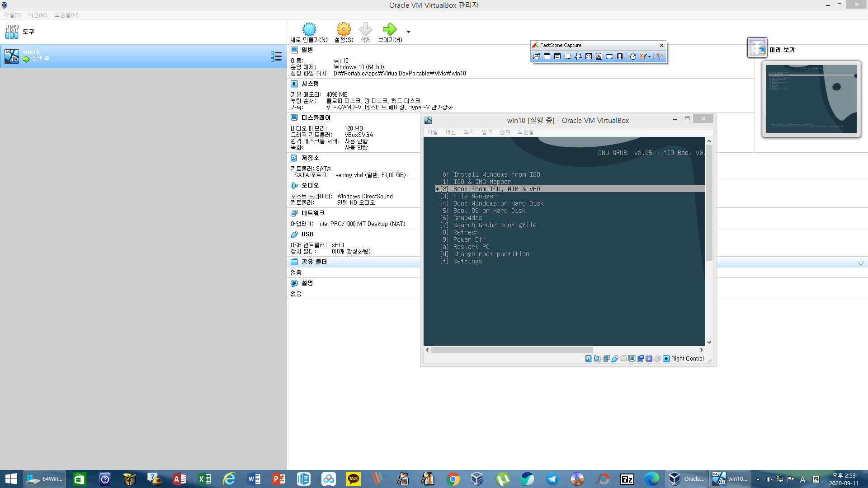This screenshot has width=868, height=488.
Task: Click VM status bar hard disk icon
Action: 588,358
